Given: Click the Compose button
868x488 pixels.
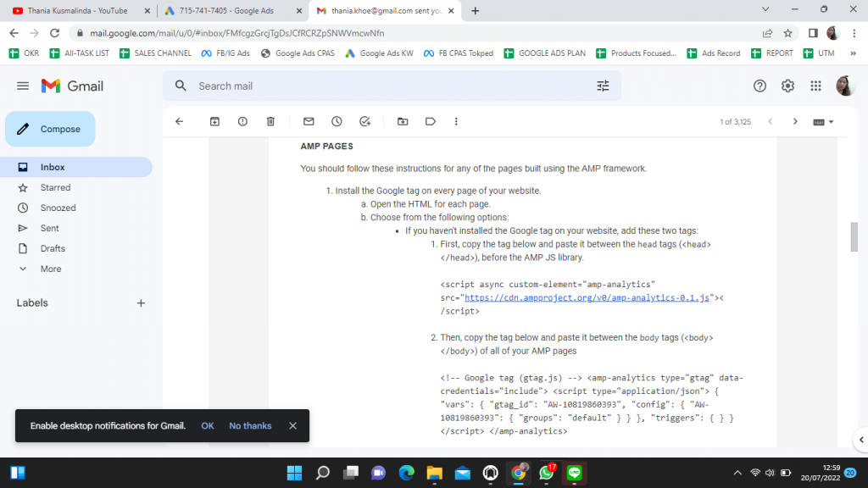Looking at the screenshot, I should coord(50,129).
